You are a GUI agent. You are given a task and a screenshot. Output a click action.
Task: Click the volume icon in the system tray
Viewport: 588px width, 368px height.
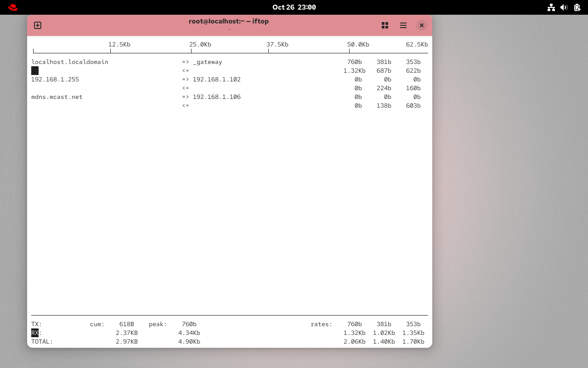click(564, 7)
